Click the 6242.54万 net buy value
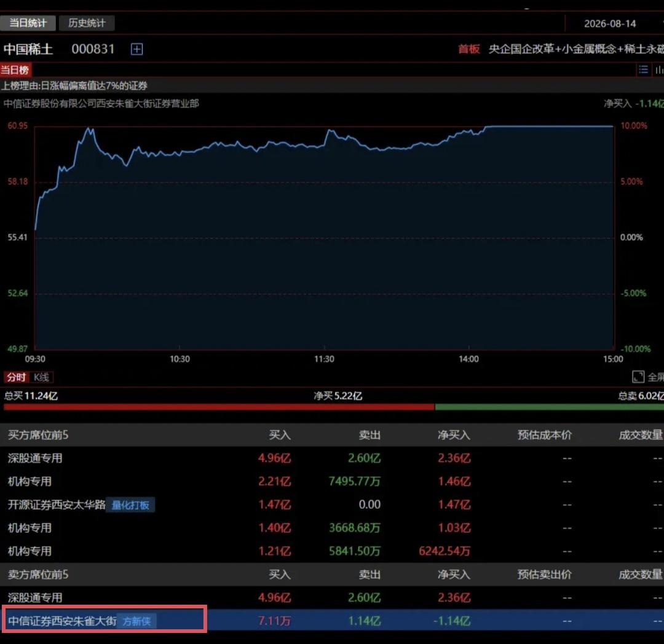Image resolution: width=664 pixels, height=644 pixels. (445, 551)
